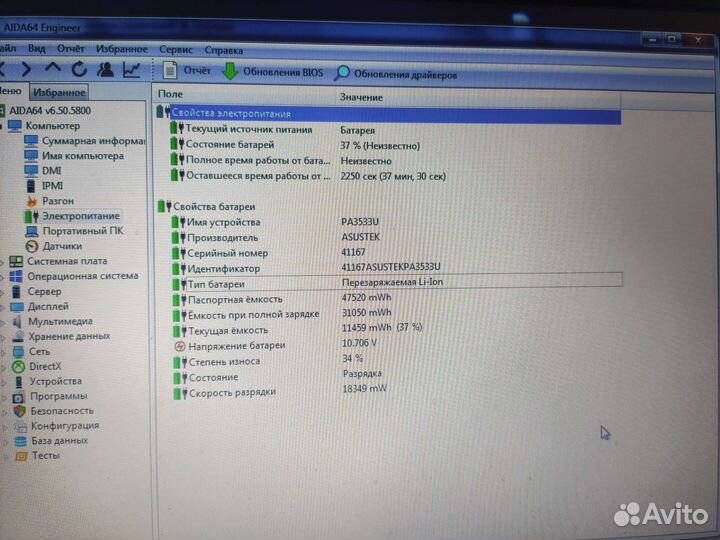Screen dimensions: 720x540
Task: Select Датчики tree item
Action: coord(54,246)
